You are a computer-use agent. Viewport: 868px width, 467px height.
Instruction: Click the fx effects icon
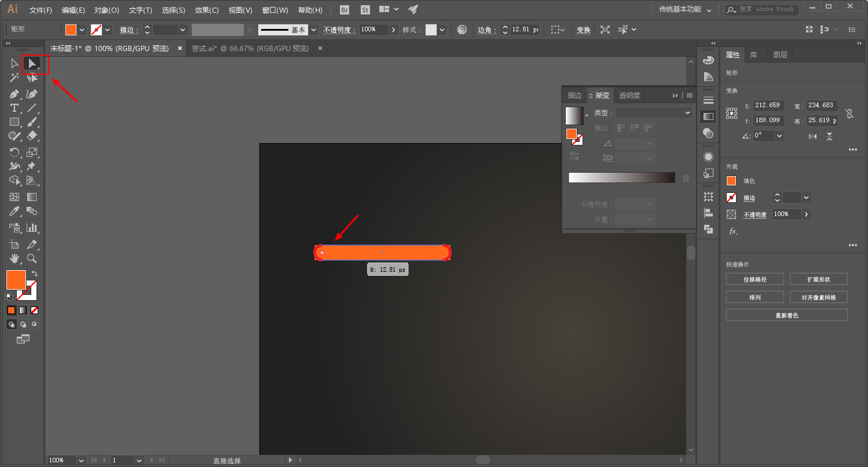[x=733, y=231]
